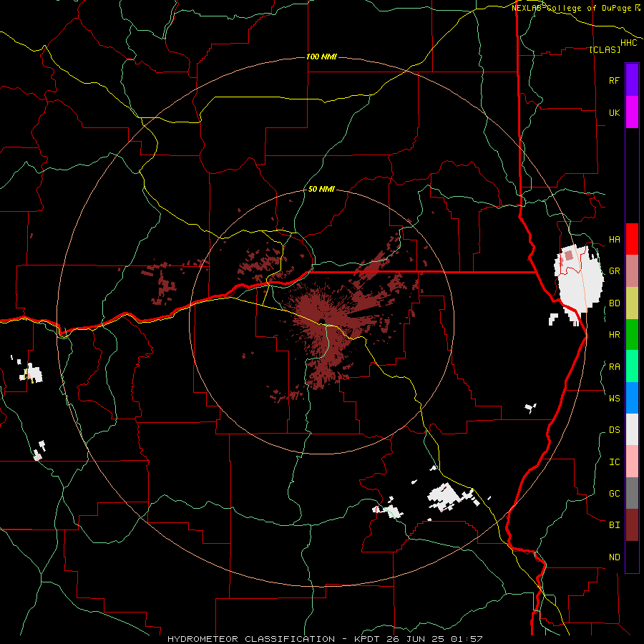This screenshot has width=644, height=644.
Task: Click the GR legend label
Action: click(x=614, y=271)
